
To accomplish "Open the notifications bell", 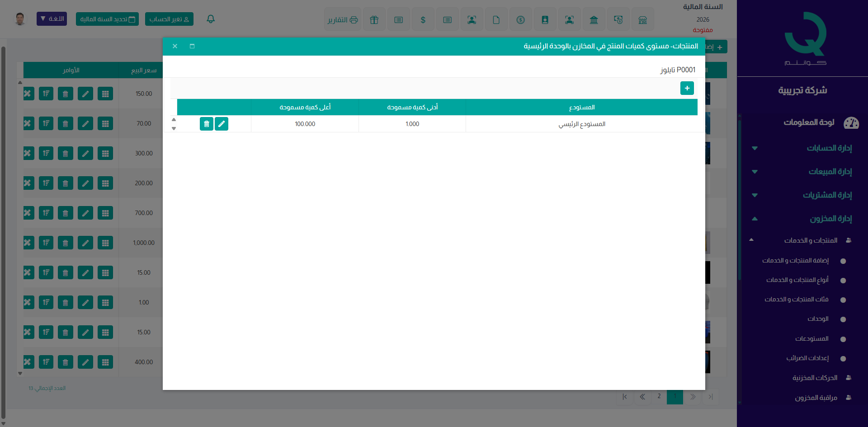I will (x=211, y=19).
